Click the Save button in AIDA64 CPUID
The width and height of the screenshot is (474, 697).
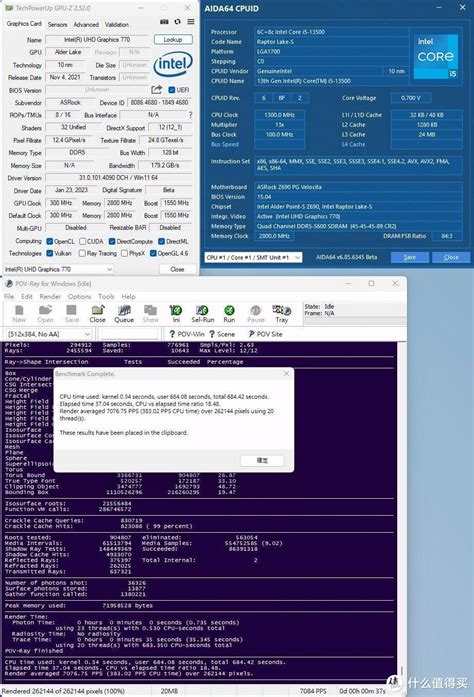410,257
